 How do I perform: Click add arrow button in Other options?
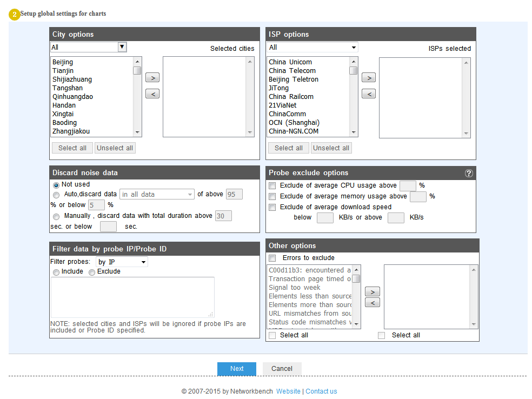(x=372, y=292)
